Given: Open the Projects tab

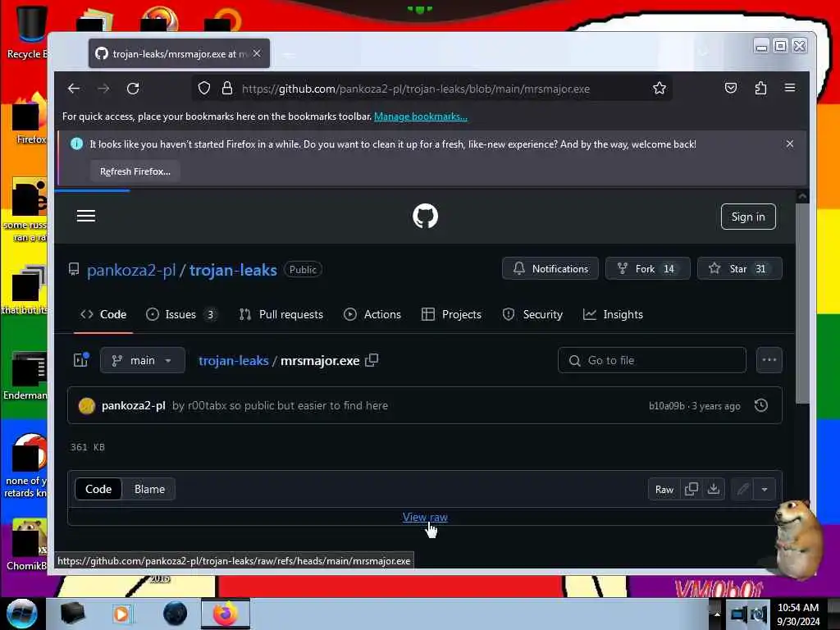Looking at the screenshot, I should [x=452, y=314].
